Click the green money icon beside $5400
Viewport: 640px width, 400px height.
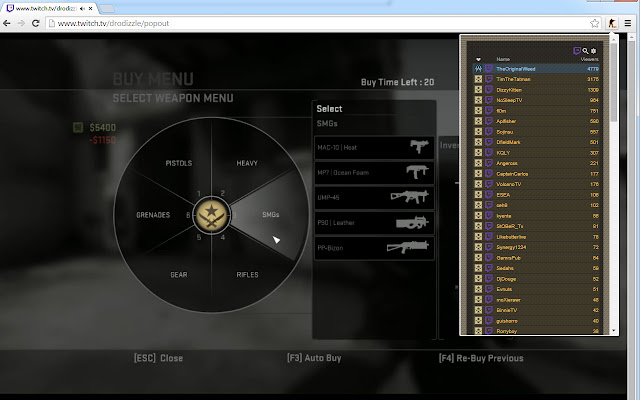tap(78, 127)
